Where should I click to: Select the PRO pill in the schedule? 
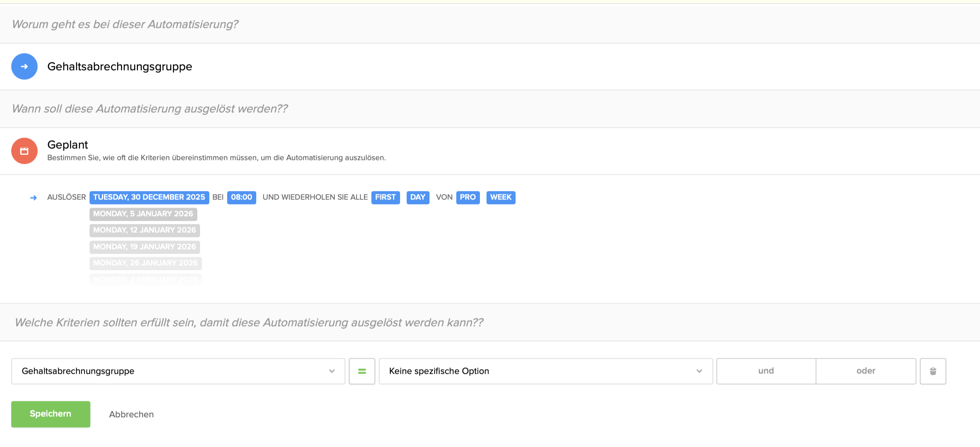468,197
